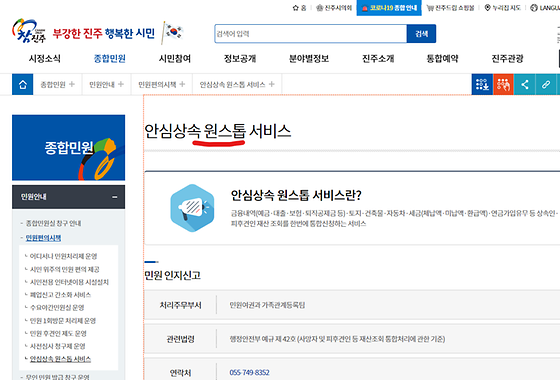The height and width of the screenshot is (380, 560).
Task: Open the 누리집 지도 map link
Action: pyautogui.click(x=502, y=8)
